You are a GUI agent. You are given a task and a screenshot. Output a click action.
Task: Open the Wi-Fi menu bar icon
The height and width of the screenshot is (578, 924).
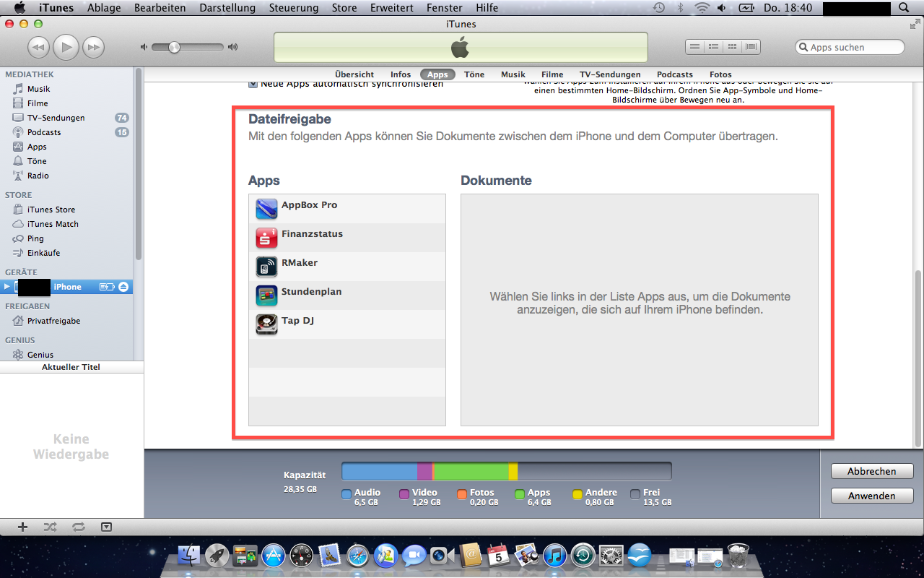(702, 8)
